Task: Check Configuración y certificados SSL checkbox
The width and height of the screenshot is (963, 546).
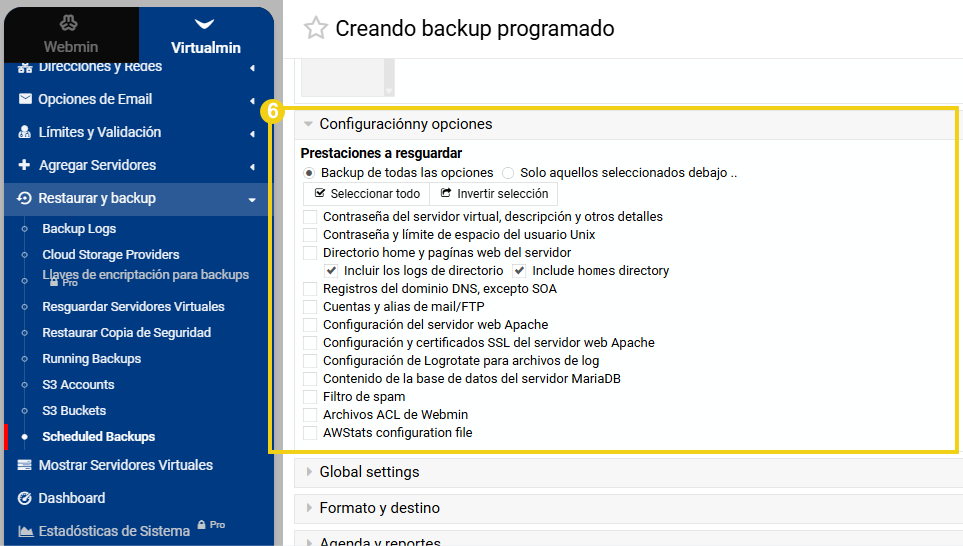Action: (310, 343)
